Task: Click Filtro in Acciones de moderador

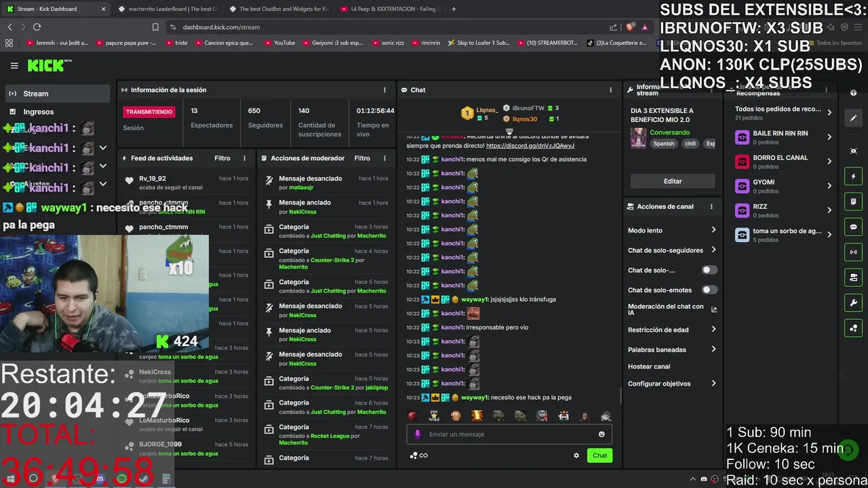Action: tap(362, 158)
